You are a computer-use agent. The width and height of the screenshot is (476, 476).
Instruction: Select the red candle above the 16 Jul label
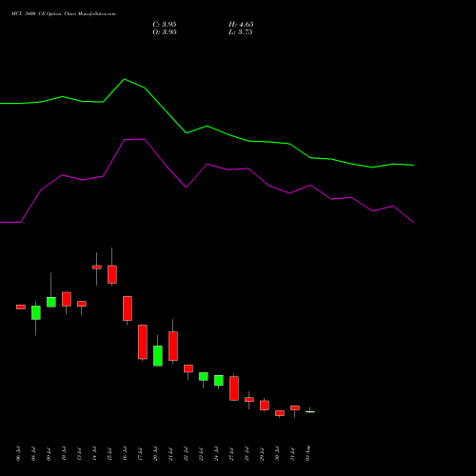tap(128, 308)
